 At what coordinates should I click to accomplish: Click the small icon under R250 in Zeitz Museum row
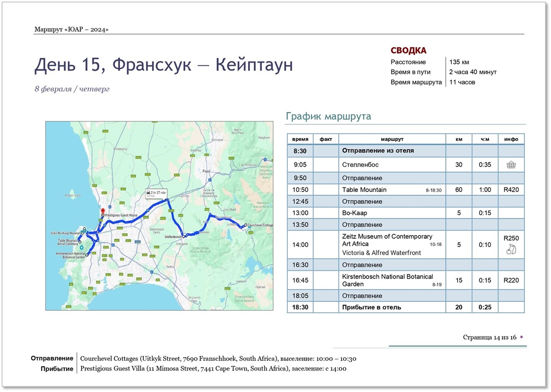511,250
